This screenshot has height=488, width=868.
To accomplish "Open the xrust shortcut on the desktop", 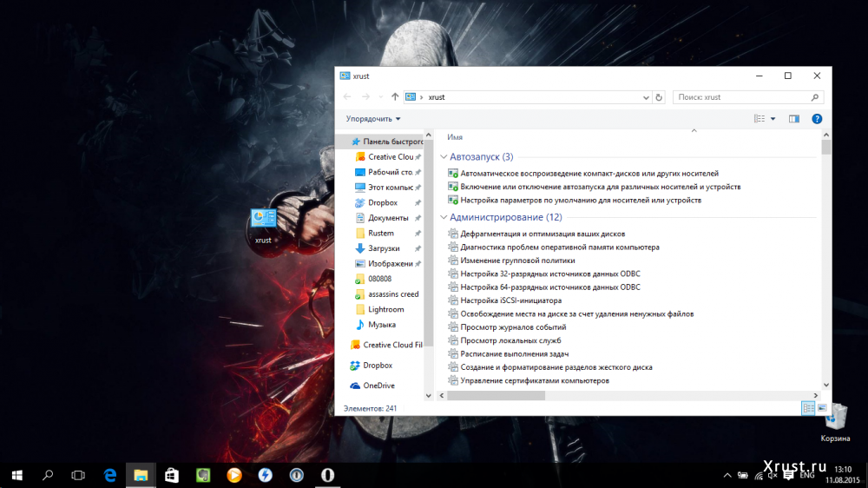I will 263,224.
